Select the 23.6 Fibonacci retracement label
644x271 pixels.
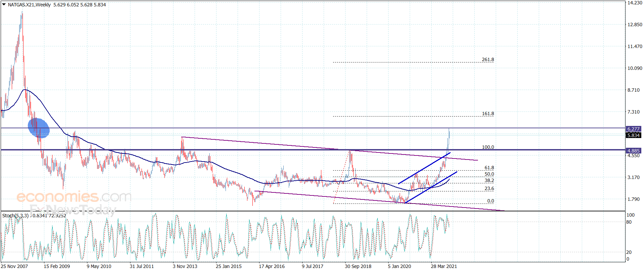(x=489, y=188)
